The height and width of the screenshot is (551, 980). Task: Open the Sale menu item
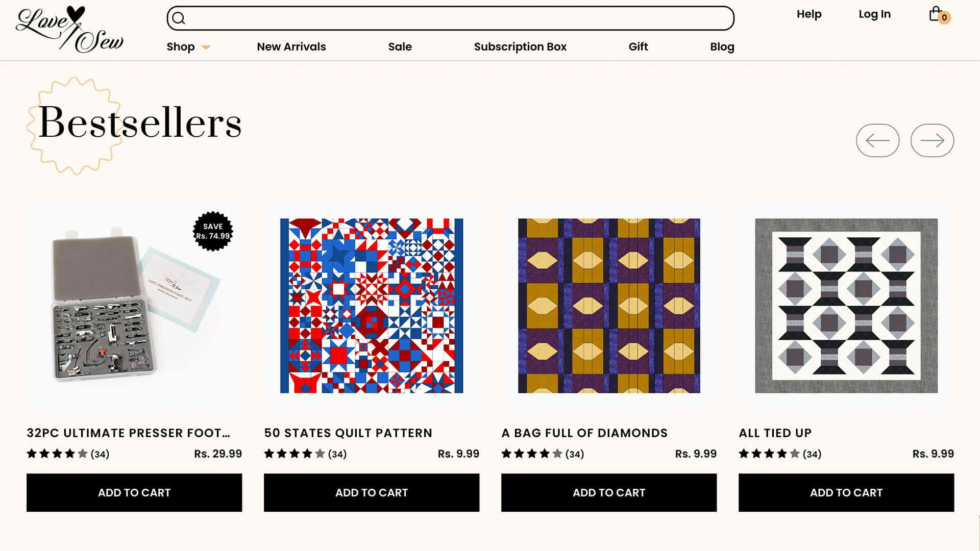400,47
